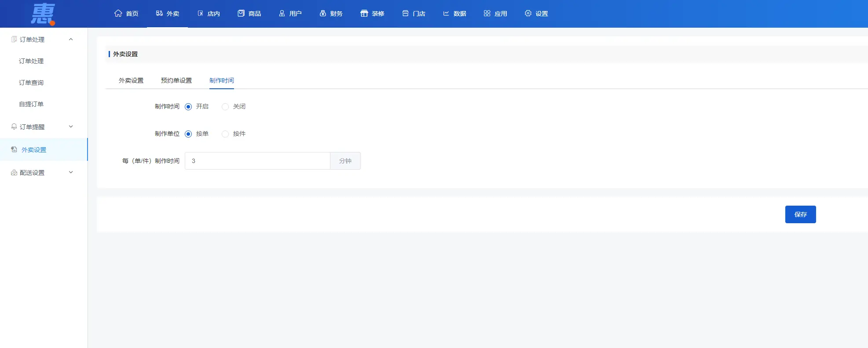
Task: Open the 店内 top menu
Action: click(x=209, y=14)
